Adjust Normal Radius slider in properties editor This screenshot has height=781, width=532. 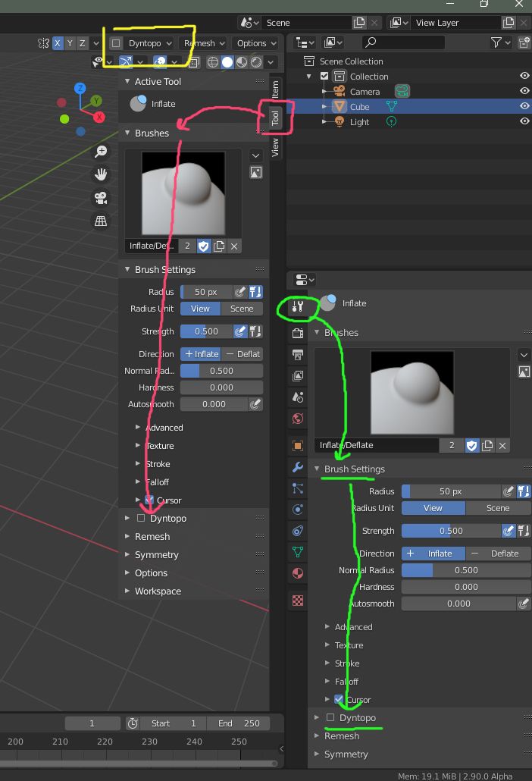click(x=466, y=570)
